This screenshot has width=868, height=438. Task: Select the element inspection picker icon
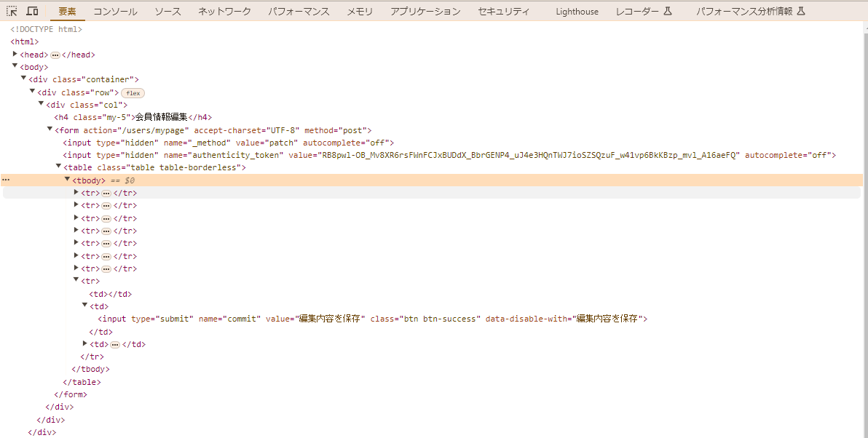[11, 11]
